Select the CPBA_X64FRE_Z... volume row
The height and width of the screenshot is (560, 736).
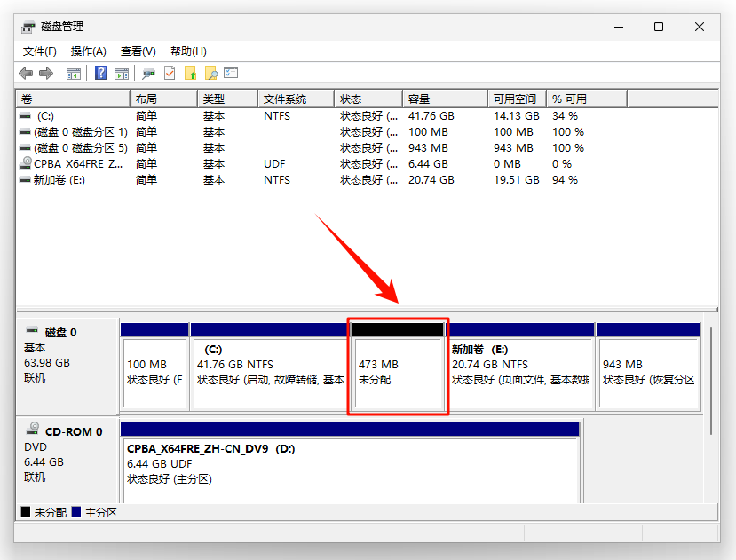(367, 164)
